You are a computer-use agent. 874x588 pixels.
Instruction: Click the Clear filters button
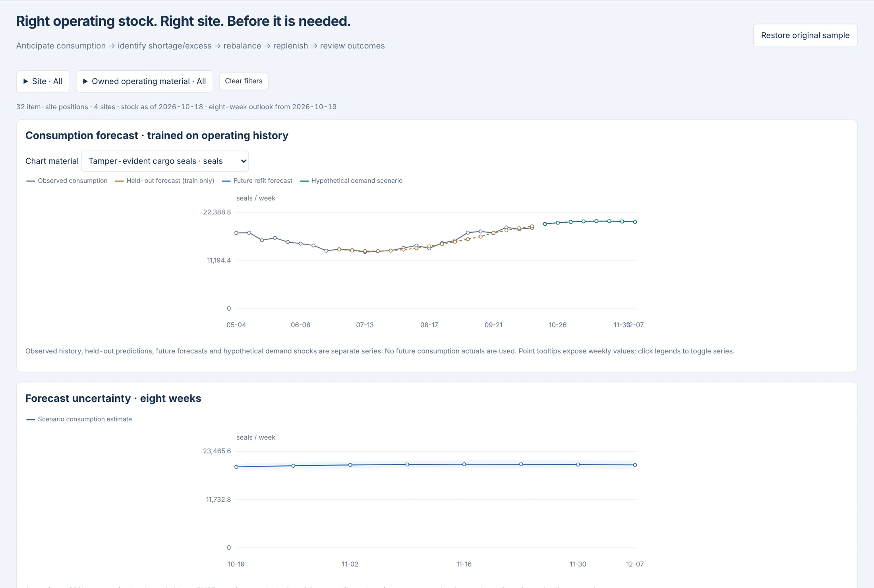(244, 81)
